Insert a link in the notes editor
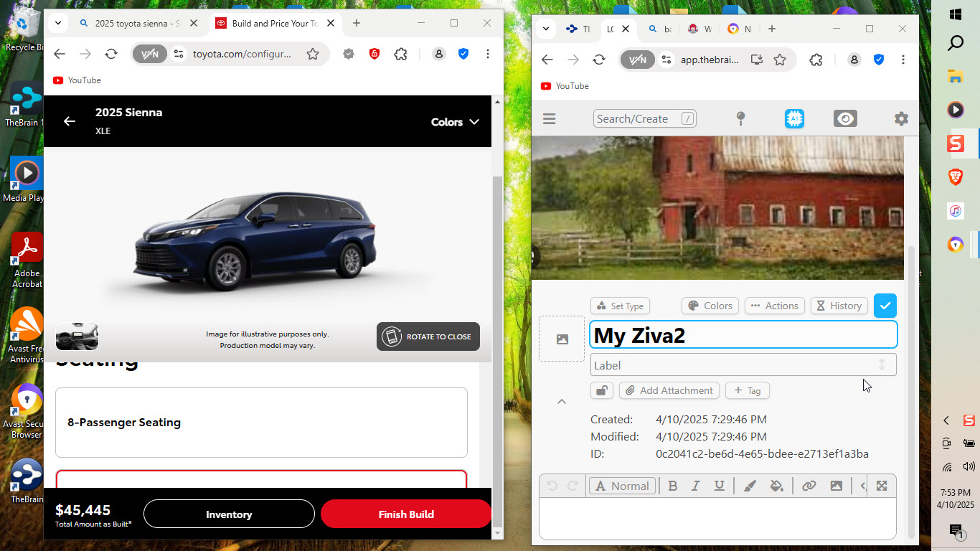This screenshot has width=980, height=551. pyautogui.click(x=809, y=486)
